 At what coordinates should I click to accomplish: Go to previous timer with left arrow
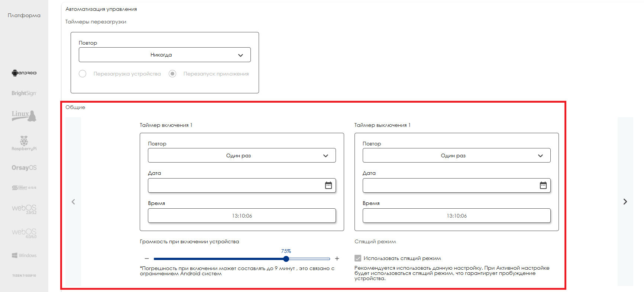pos(73,202)
